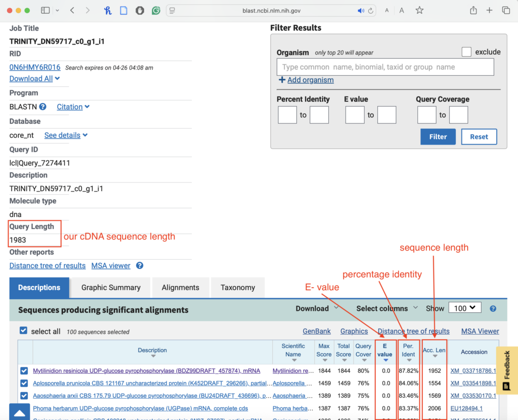This screenshot has height=420, width=518.
Task: Click the blue Filter button
Action: [x=438, y=136]
